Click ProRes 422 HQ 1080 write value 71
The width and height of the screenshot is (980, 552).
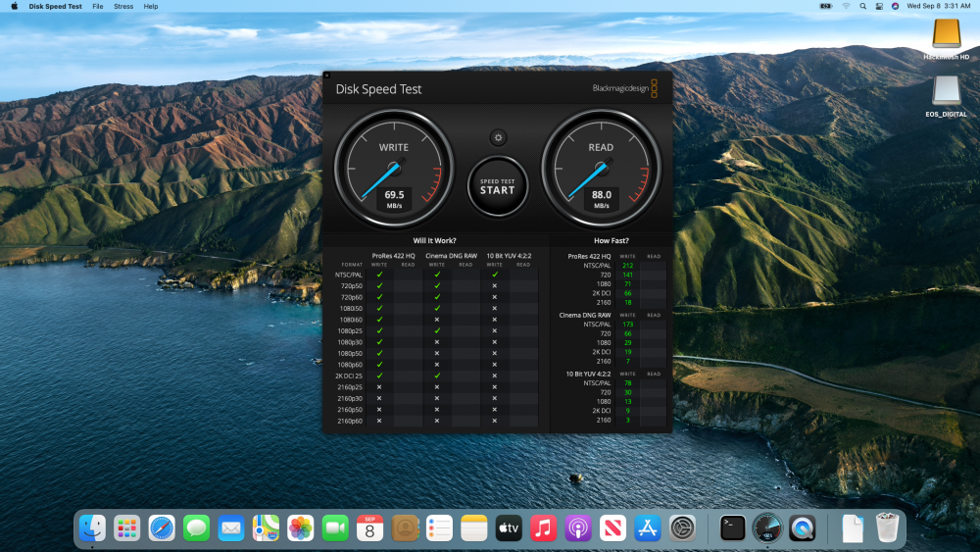tap(627, 283)
